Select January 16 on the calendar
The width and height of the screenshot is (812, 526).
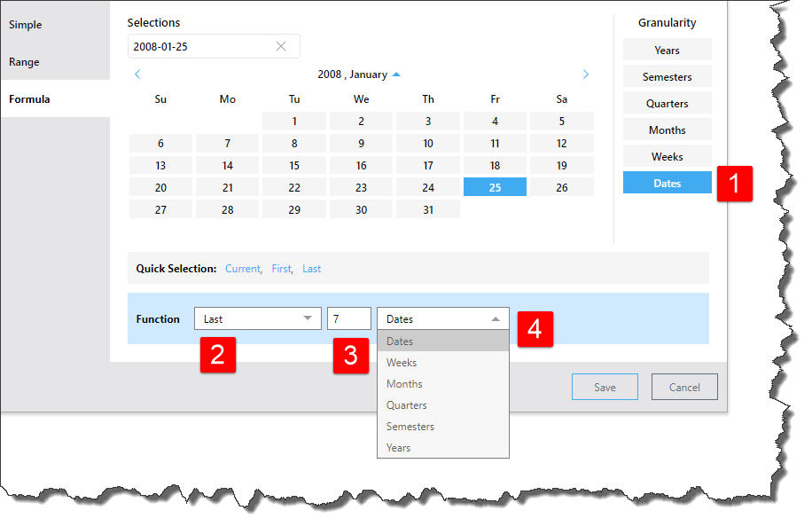coord(361,165)
